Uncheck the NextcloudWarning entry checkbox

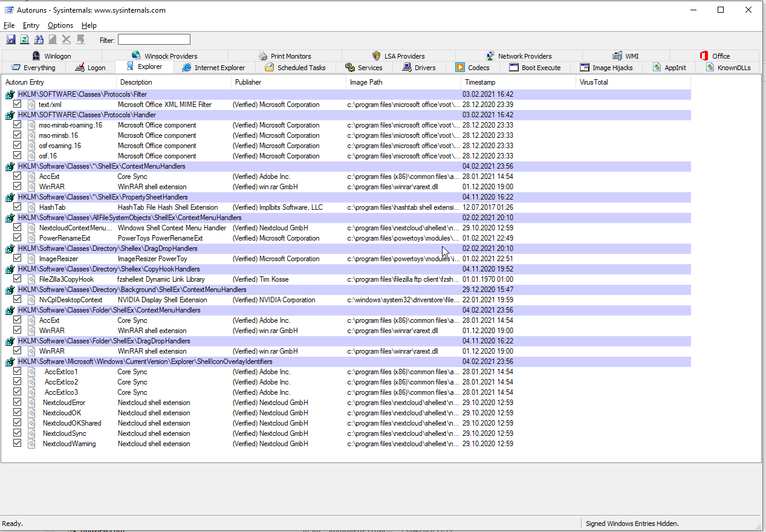(17, 443)
